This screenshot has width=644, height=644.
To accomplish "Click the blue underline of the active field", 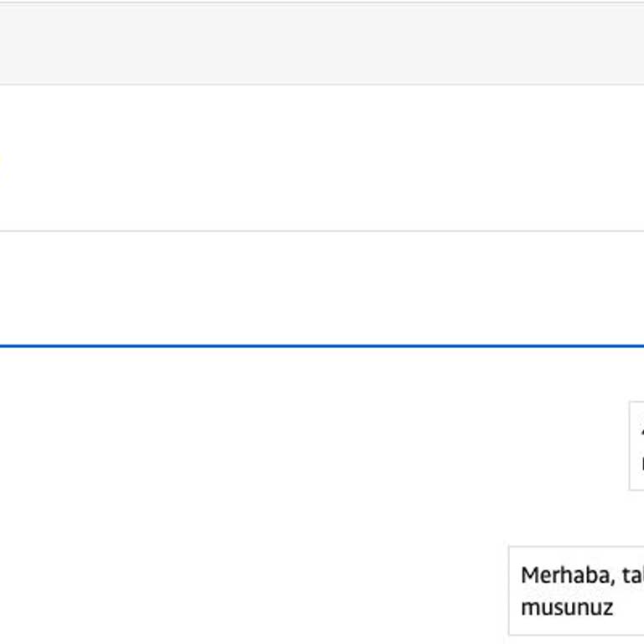I will 322,345.
